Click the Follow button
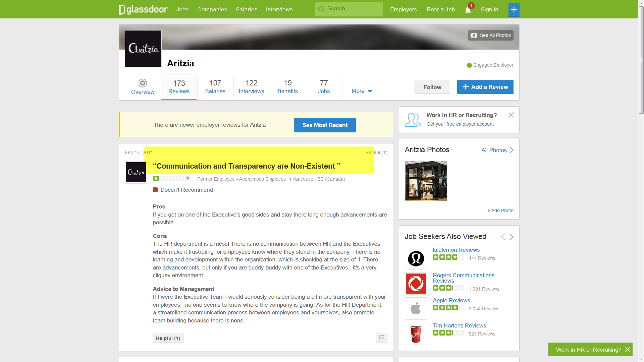Screen dimensions: 644x362 [x=432, y=87]
